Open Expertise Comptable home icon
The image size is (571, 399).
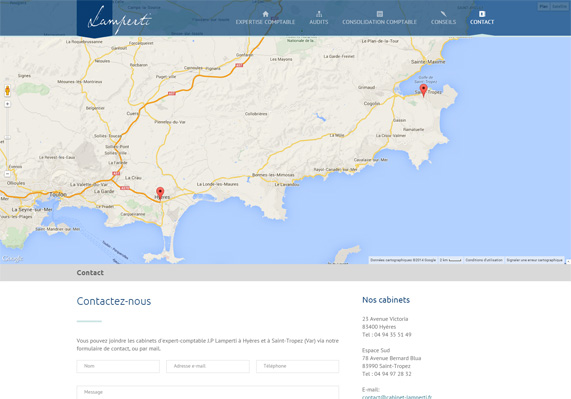point(265,14)
